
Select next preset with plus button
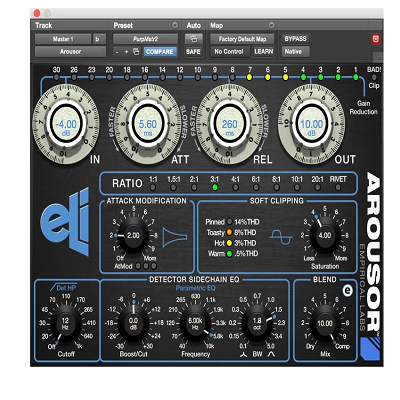(126, 52)
